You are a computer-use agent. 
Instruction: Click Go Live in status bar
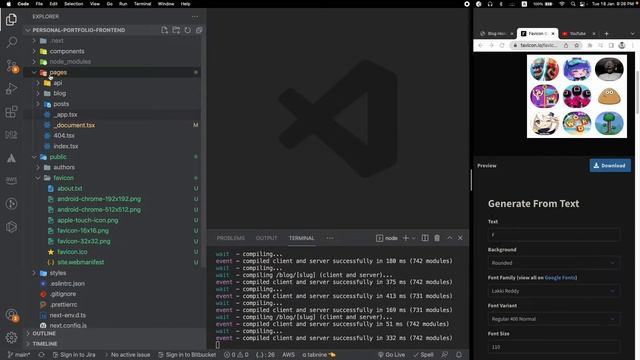[391, 355]
